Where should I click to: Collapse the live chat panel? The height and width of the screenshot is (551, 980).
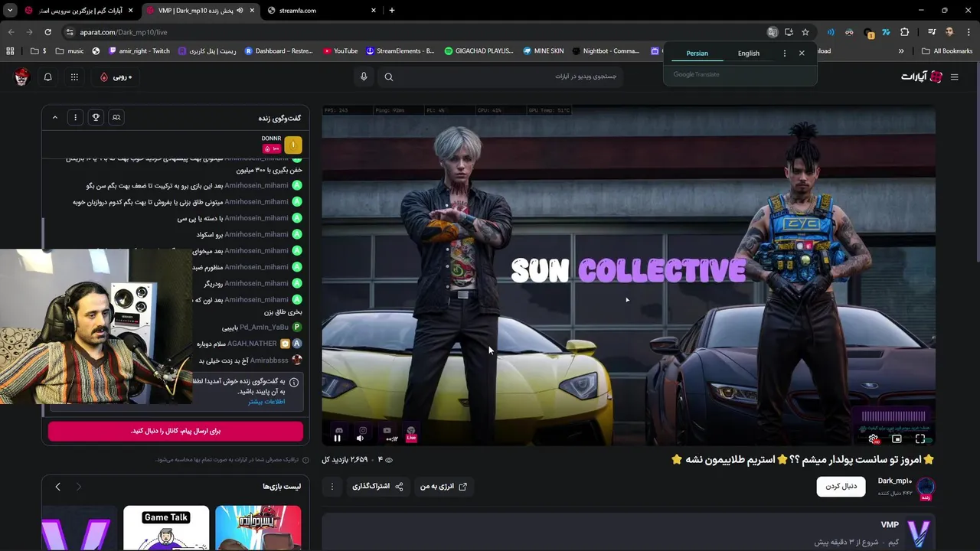point(54,117)
